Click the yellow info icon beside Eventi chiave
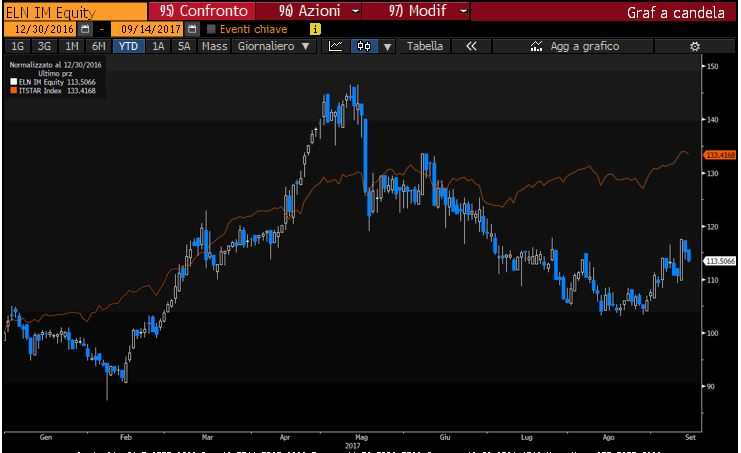 (x=315, y=29)
